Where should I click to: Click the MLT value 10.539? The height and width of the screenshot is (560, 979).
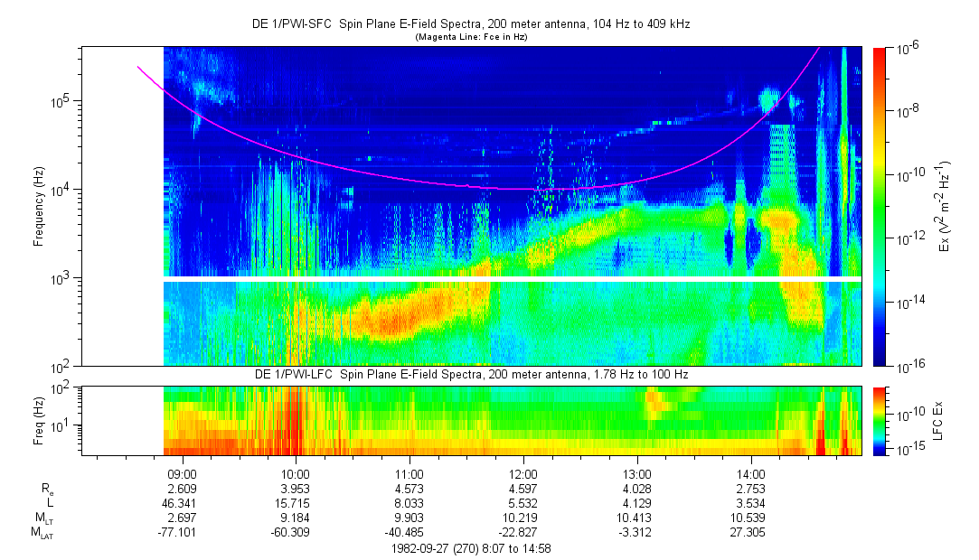click(x=751, y=518)
